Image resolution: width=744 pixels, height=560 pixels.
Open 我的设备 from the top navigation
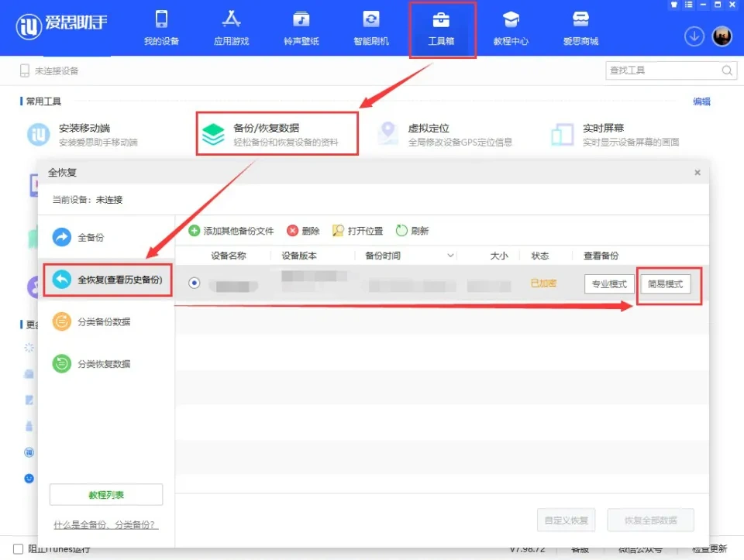pos(161,28)
